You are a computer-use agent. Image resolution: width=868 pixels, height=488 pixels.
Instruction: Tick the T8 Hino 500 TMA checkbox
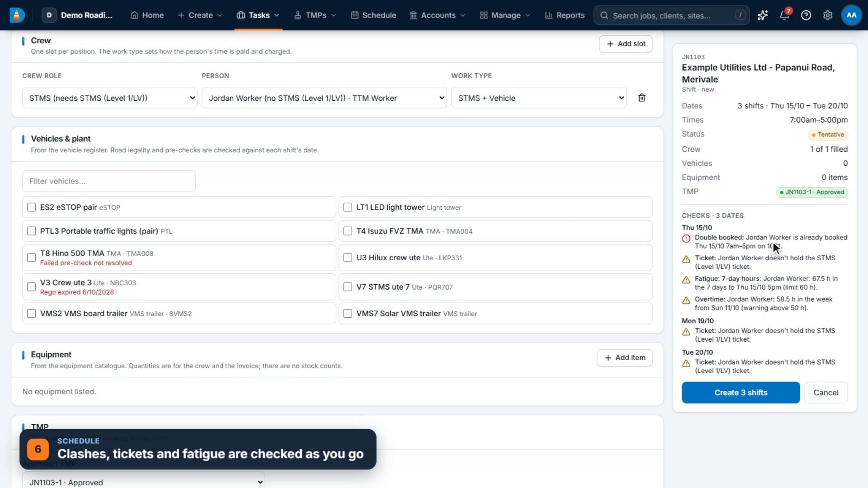coord(31,258)
